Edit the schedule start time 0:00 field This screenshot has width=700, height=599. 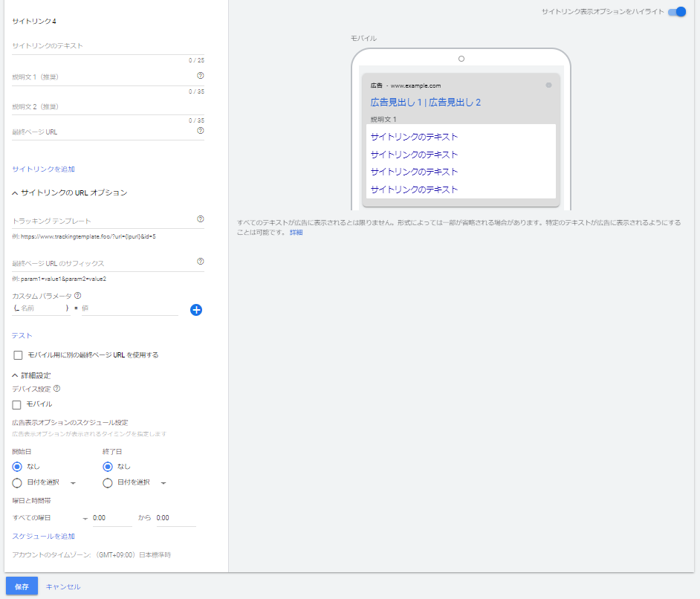click(112, 518)
